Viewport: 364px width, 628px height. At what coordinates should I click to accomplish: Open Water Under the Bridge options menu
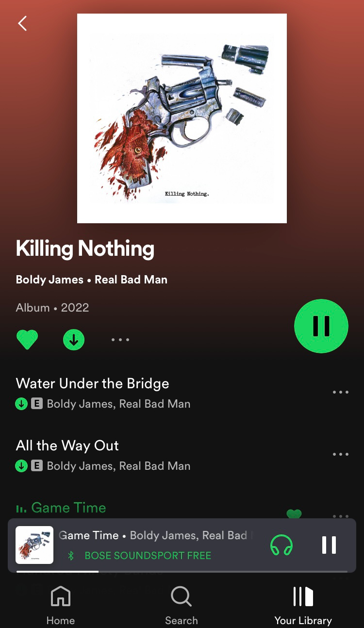point(341,392)
